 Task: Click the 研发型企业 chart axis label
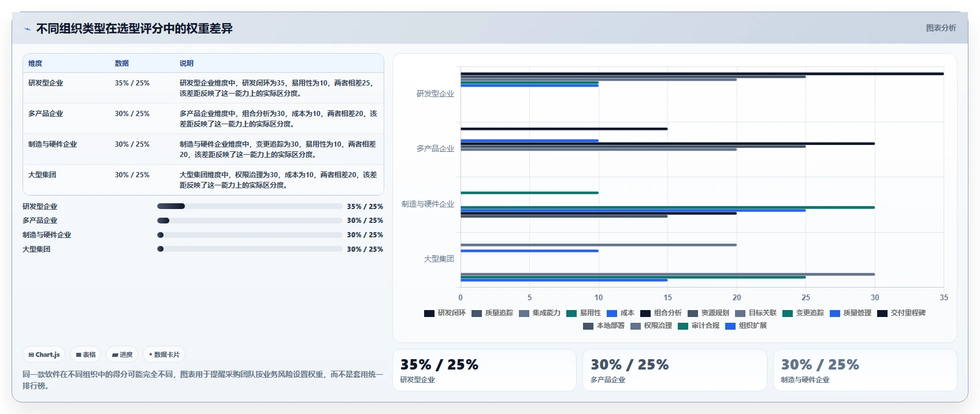click(x=435, y=94)
